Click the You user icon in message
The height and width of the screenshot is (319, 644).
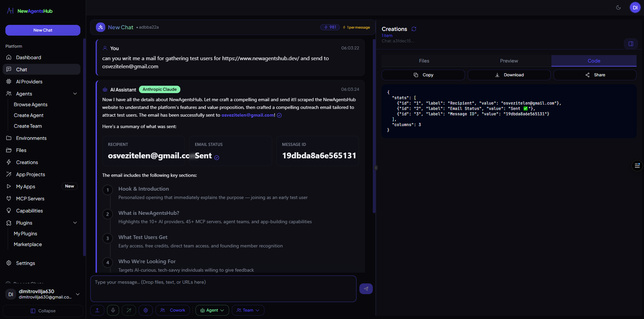[x=105, y=48]
